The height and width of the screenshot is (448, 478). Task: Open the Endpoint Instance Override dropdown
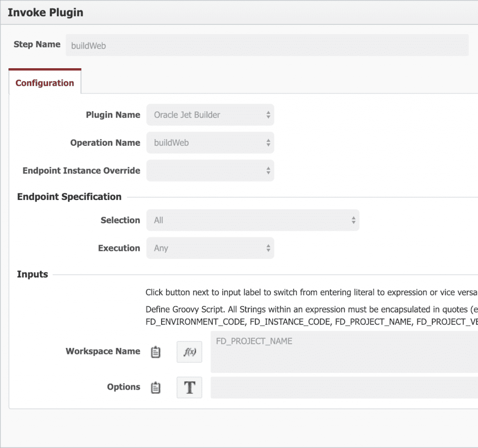(211, 171)
